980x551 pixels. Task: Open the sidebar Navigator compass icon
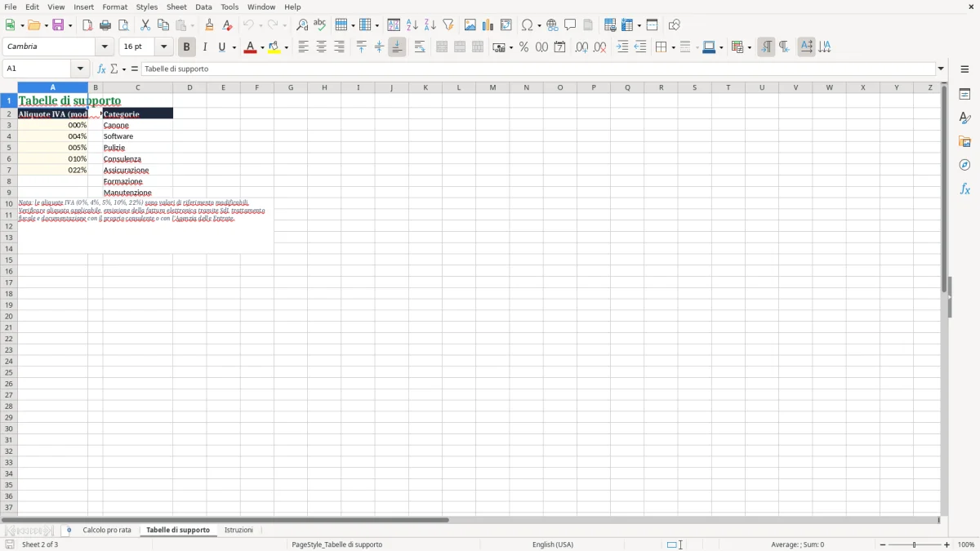(x=964, y=165)
